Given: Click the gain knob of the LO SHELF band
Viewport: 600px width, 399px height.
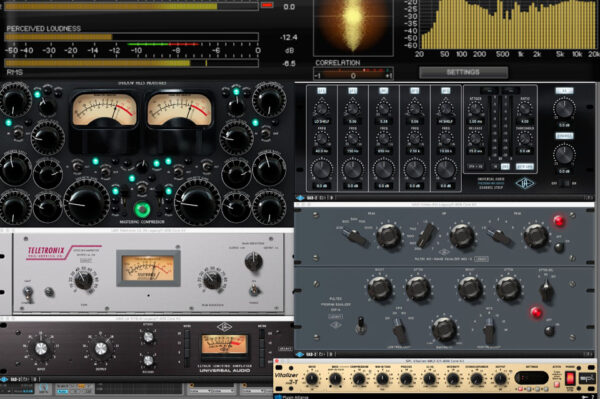Looking at the screenshot, I should pyautogui.click(x=321, y=169).
